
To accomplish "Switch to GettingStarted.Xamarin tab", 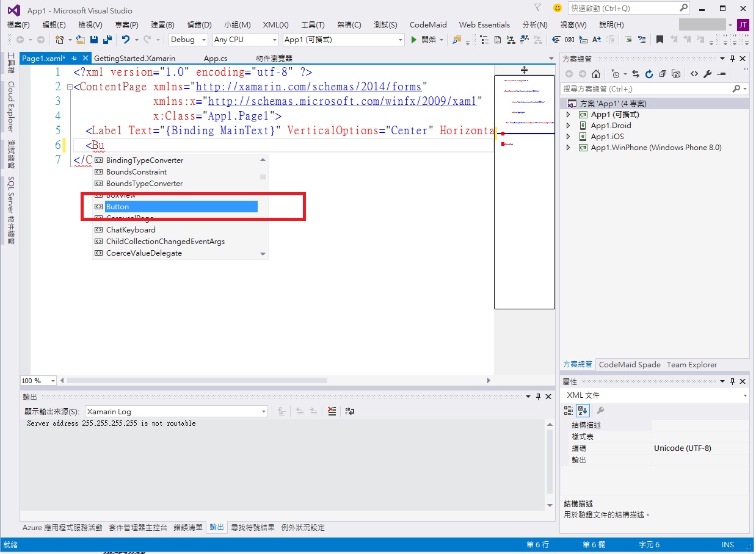I will point(135,58).
